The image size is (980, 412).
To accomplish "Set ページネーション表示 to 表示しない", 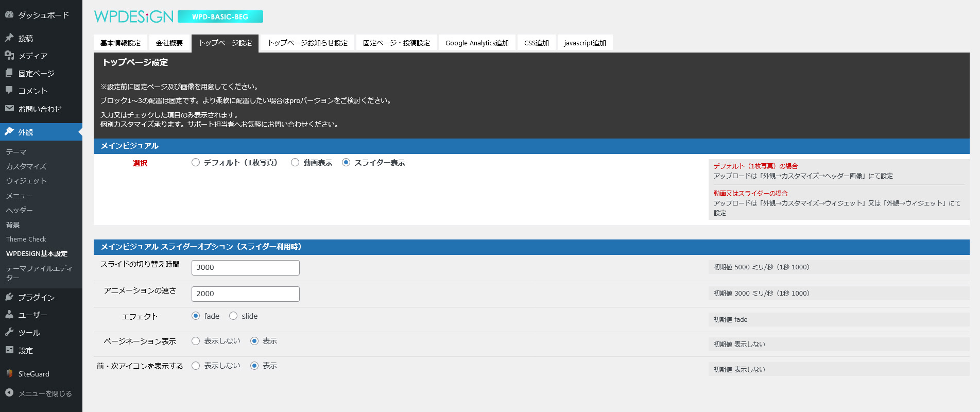I will (x=196, y=341).
